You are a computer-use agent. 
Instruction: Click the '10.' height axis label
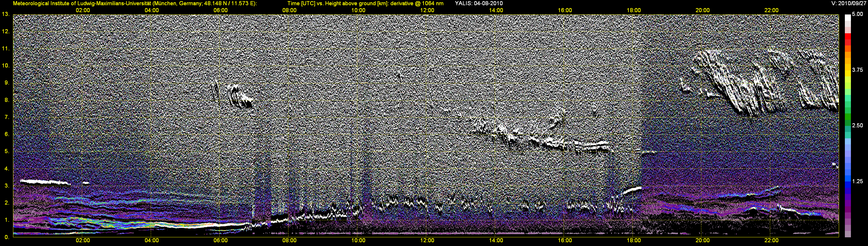pos(5,65)
